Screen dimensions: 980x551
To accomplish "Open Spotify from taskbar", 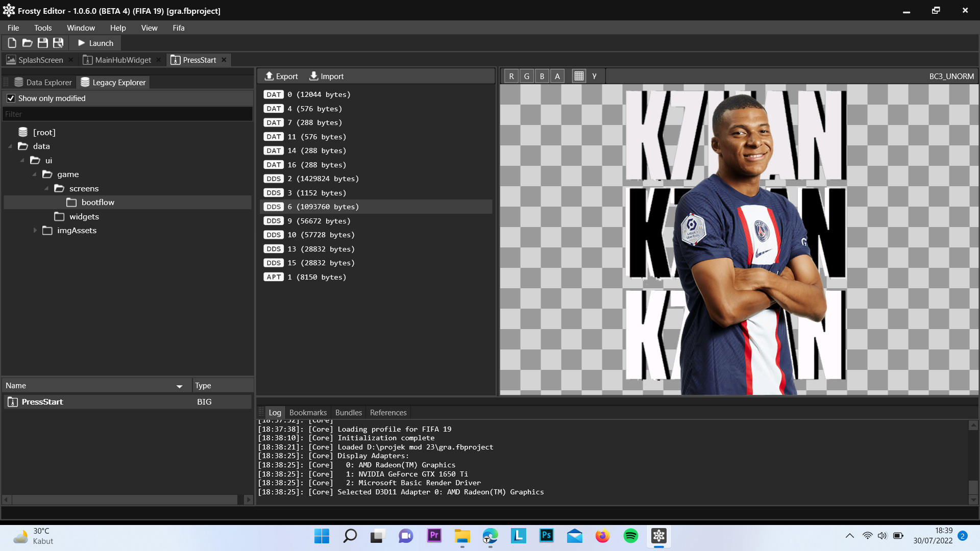I will (x=631, y=536).
